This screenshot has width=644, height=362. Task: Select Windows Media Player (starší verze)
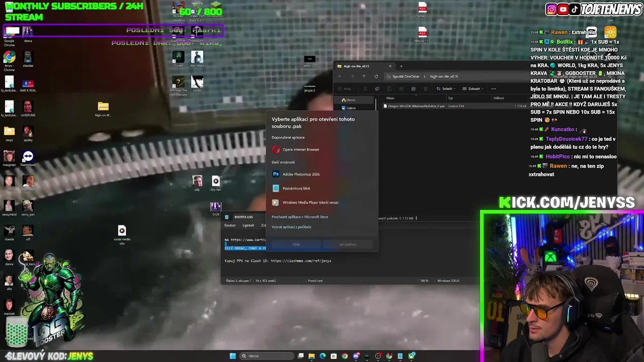point(321,202)
